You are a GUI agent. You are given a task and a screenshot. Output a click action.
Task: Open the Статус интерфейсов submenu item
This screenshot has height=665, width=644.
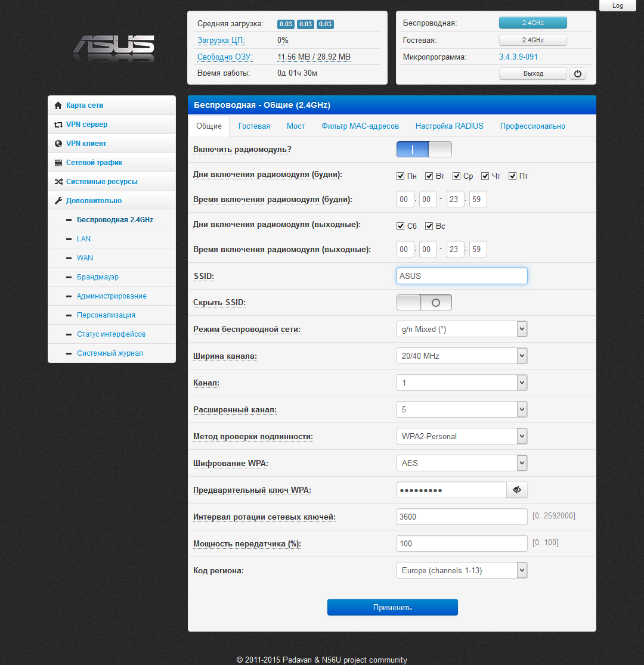pyautogui.click(x=112, y=334)
